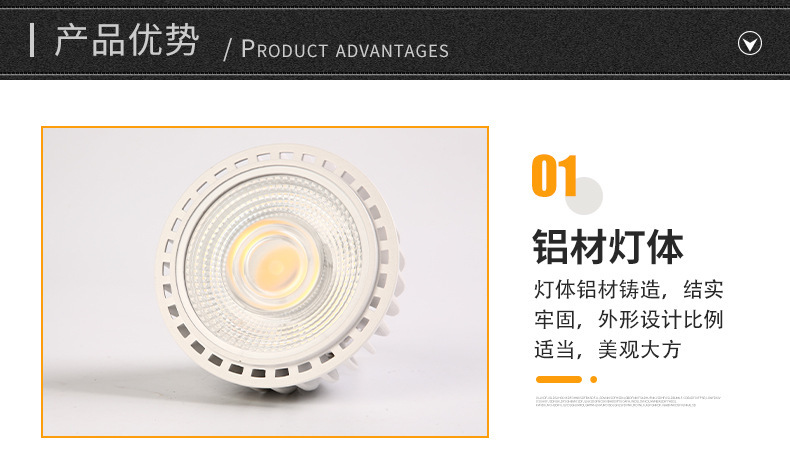Viewport: 790px width, 458px height.
Task: Click the PRODUCT ADVANTAGES subtitle text
Action: [345, 49]
